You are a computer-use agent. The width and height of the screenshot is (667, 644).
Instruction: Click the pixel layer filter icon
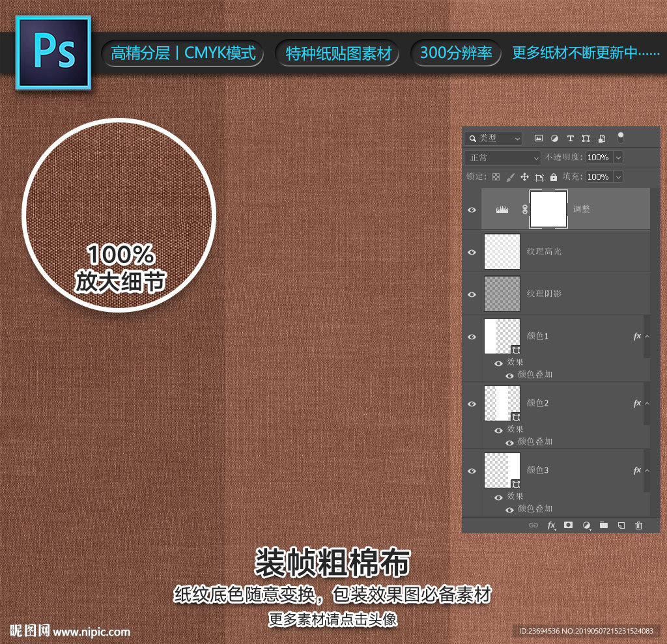point(539,138)
